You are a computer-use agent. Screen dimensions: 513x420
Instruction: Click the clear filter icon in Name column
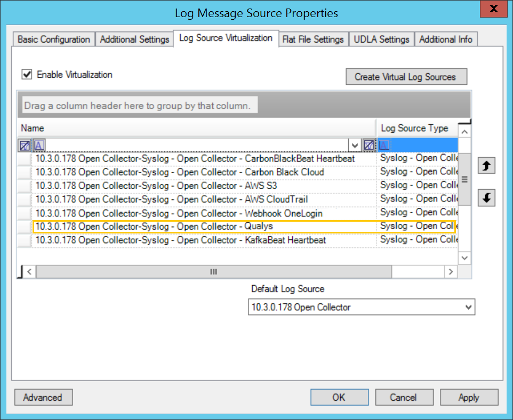click(25, 145)
